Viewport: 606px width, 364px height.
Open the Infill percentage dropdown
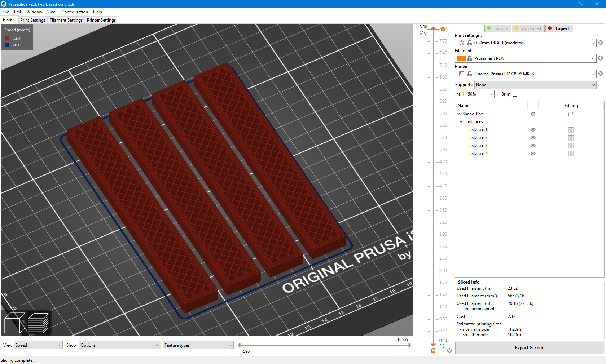coord(480,94)
